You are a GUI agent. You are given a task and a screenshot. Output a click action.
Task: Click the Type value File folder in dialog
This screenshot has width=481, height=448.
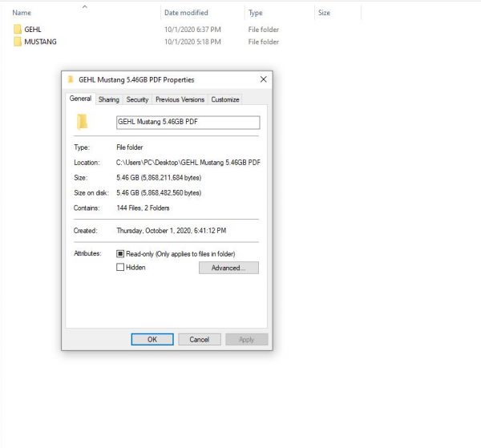(x=129, y=147)
